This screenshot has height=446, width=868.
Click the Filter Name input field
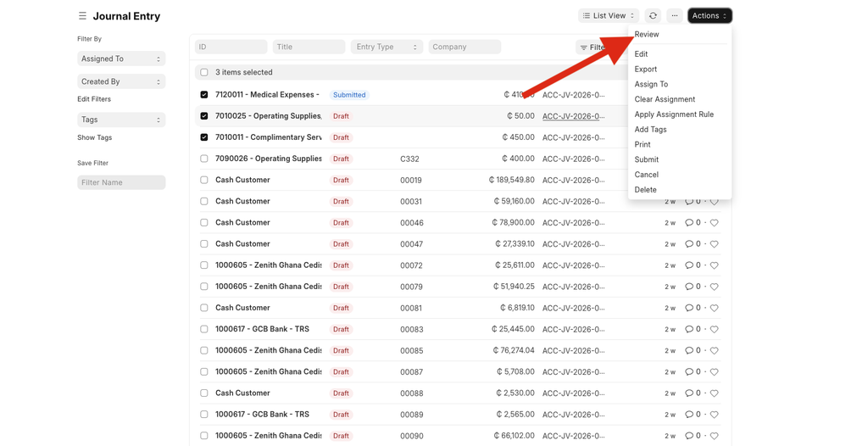tap(120, 182)
